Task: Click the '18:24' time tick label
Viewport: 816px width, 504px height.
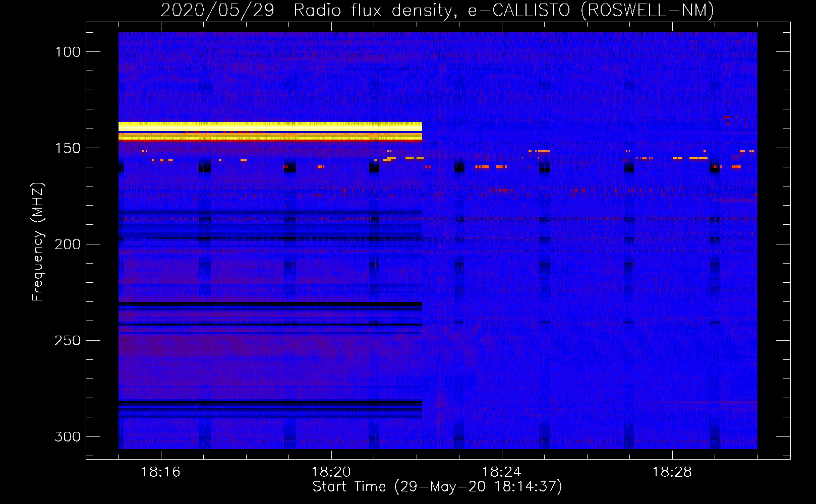Action: pyautogui.click(x=502, y=472)
